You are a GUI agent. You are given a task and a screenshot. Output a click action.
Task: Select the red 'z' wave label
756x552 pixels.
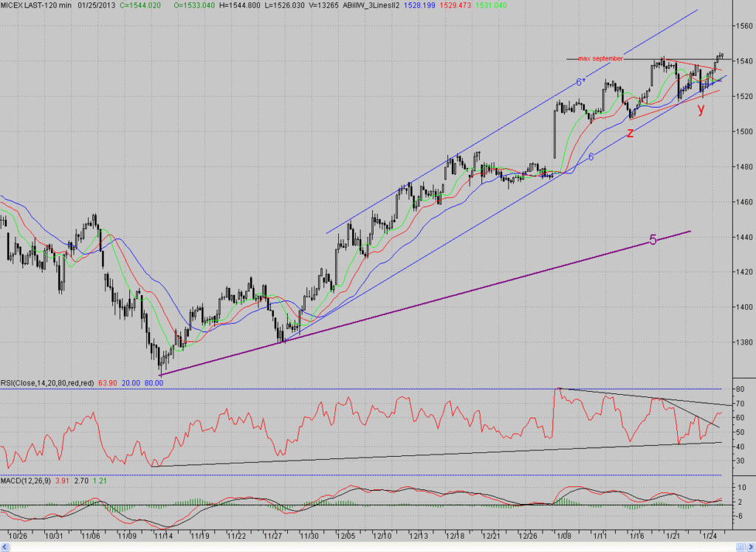click(x=630, y=133)
